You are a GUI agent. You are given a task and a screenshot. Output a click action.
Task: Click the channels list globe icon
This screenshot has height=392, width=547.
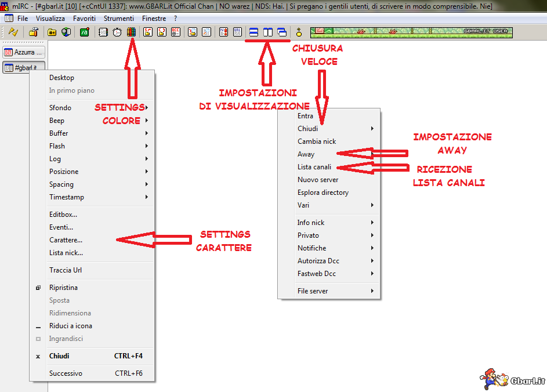tap(66, 32)
